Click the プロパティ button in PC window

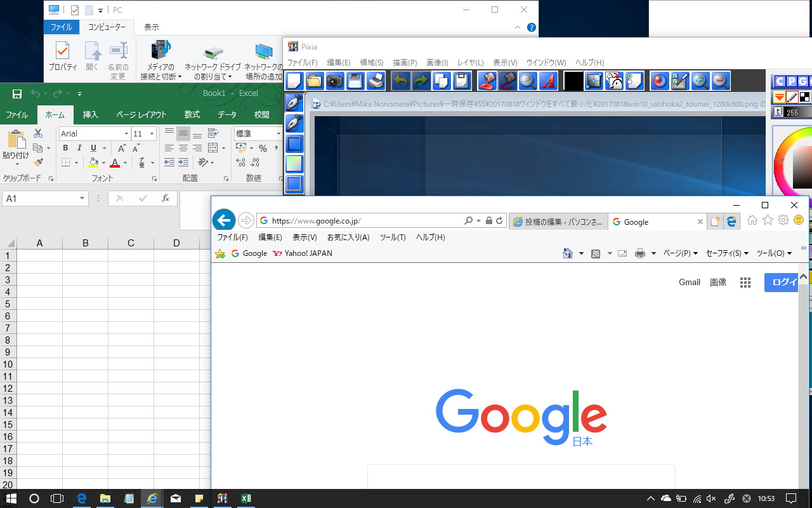click(x=63, y=58)
